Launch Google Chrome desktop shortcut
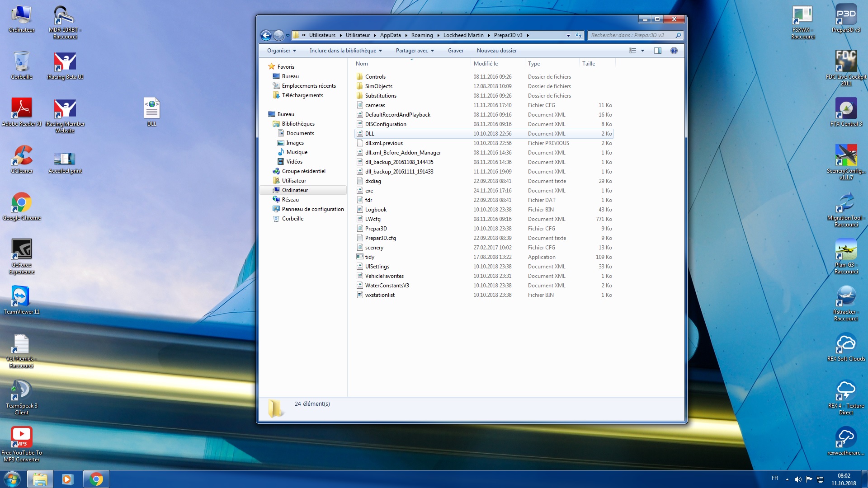The width and height of the screenshot is (868, 488). 21,206
